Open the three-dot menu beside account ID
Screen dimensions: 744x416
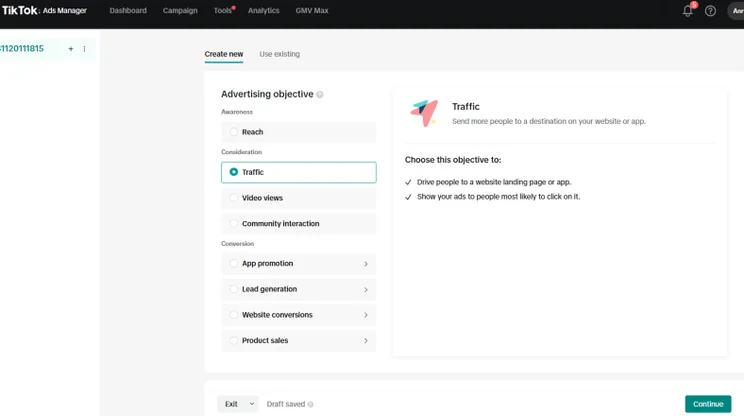point(84,49)
